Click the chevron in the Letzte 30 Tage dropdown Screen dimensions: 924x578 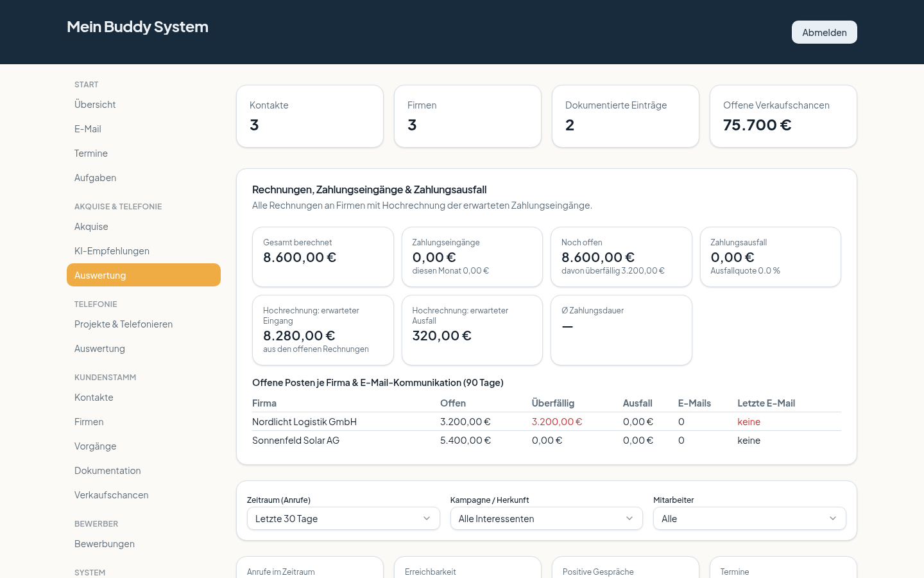pos(427,518)
